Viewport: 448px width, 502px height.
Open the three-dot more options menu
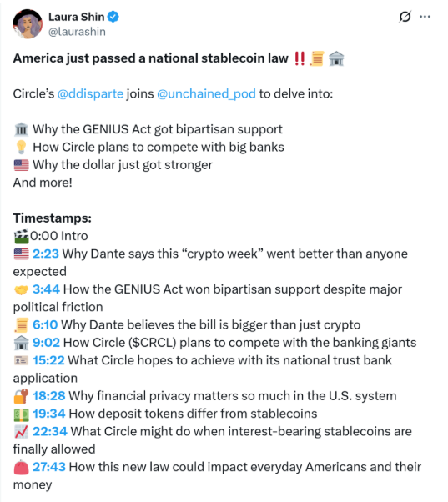coord(425,17)
